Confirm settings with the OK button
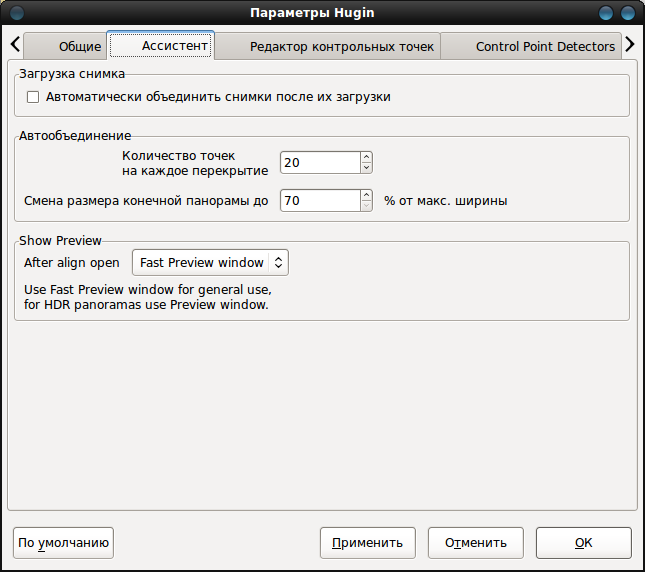The image size is (645, 572). pyautogui.click(x=583, y=543)
